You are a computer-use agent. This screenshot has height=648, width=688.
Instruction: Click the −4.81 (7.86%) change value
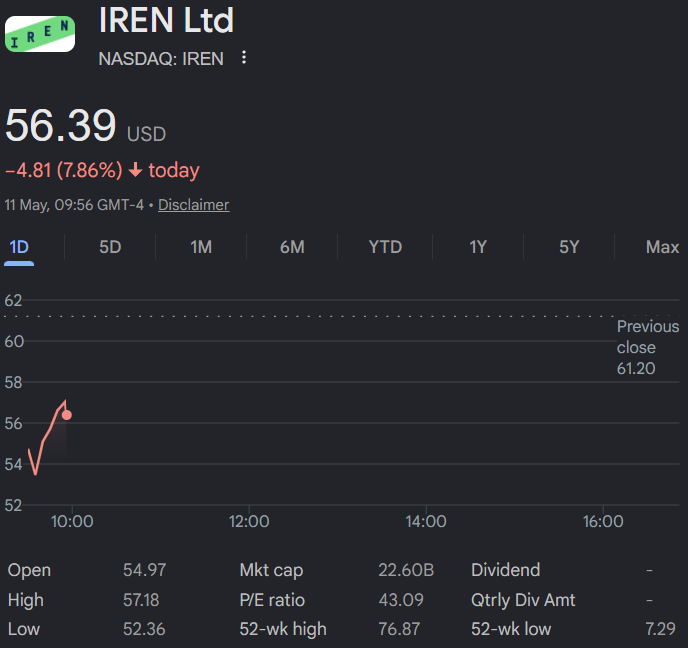pos(64,170)
